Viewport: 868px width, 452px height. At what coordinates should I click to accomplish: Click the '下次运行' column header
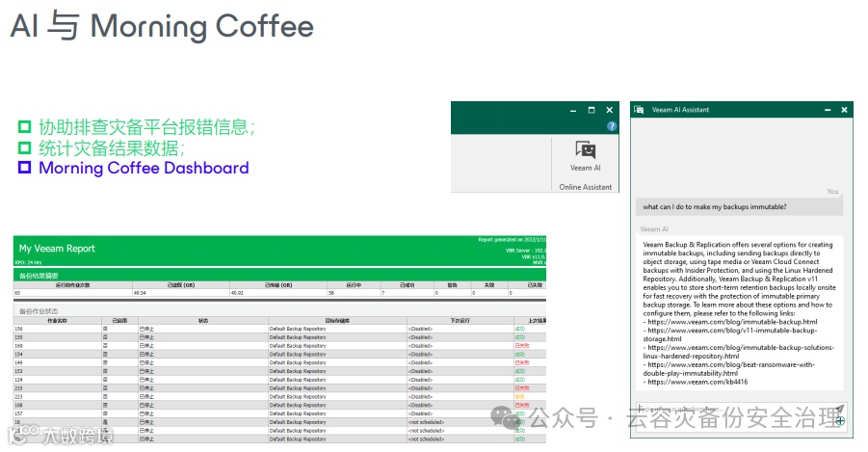[x=460, y=321]
